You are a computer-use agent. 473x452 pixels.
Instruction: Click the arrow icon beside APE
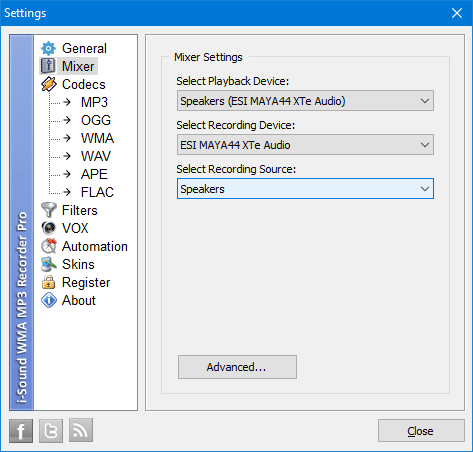[67, 174]
